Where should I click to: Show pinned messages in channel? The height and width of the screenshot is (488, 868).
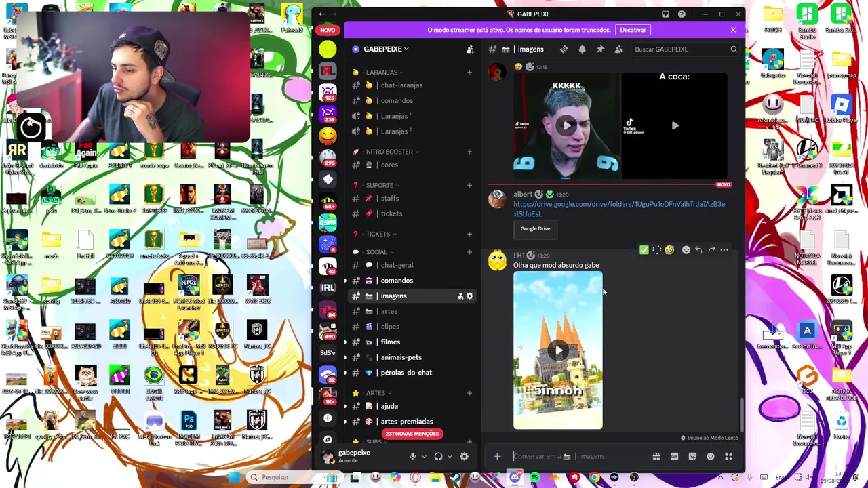click(600, 49)
